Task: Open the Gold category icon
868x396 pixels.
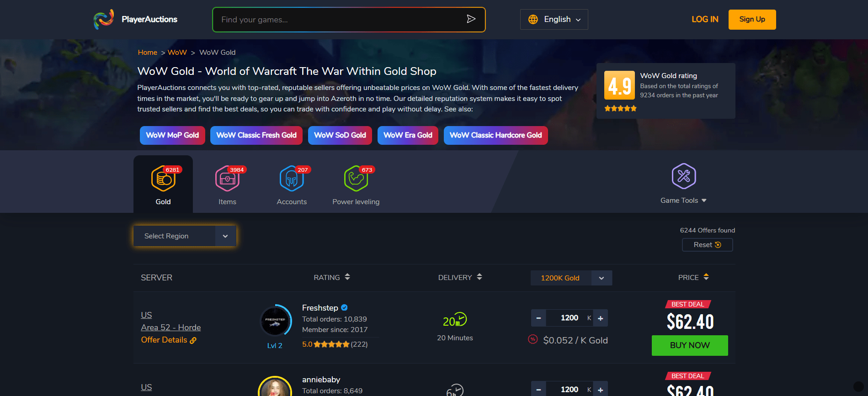Action: 163,179
